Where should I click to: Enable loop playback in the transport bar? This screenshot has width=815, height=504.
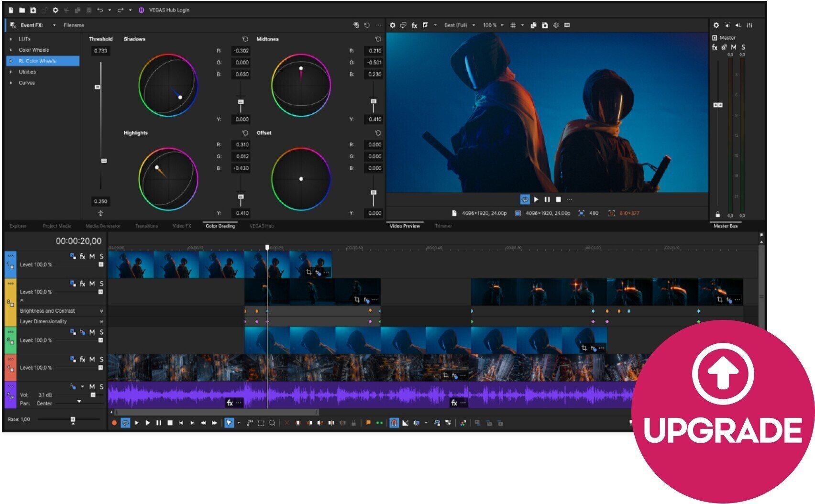pyautogui.click(x=126, y=423)
